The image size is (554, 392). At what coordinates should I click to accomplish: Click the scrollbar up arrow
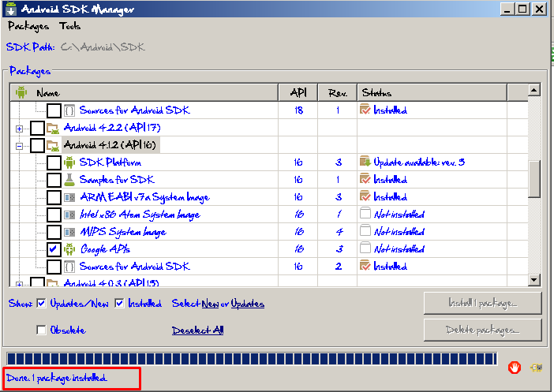click(534, 91)
